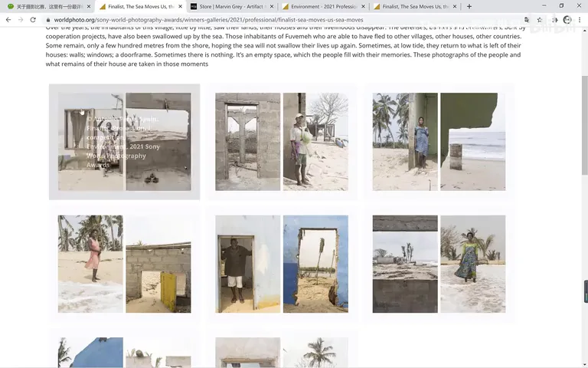Open the translate page icon in address bar

(x=527, y=20)
